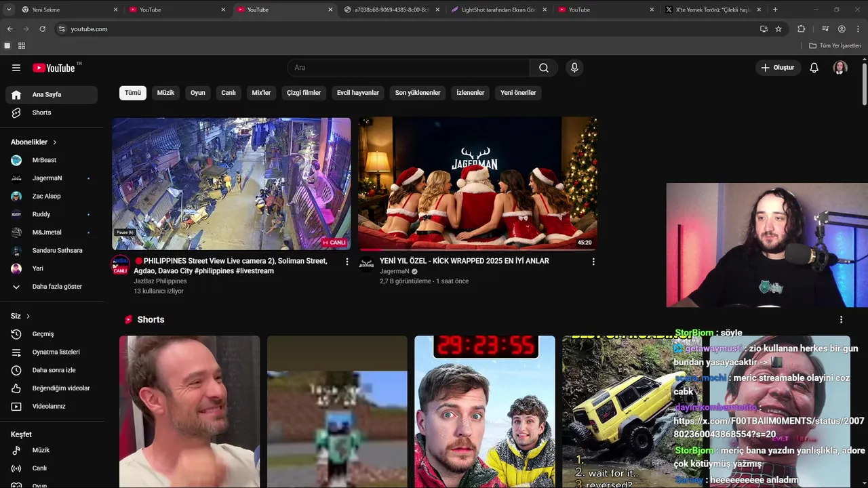
Task: Open the JazBaz channel avatar with CANLI badge
Action: coord(120,265)
